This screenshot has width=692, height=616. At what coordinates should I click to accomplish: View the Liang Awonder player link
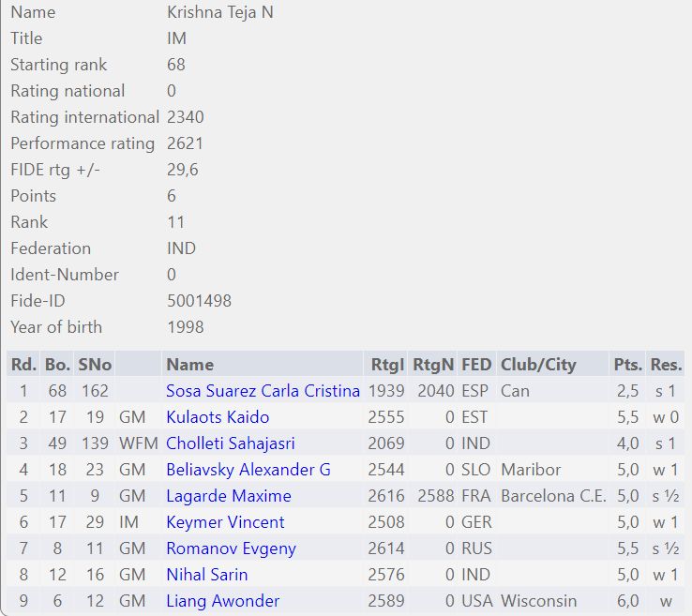pos(223,601)
